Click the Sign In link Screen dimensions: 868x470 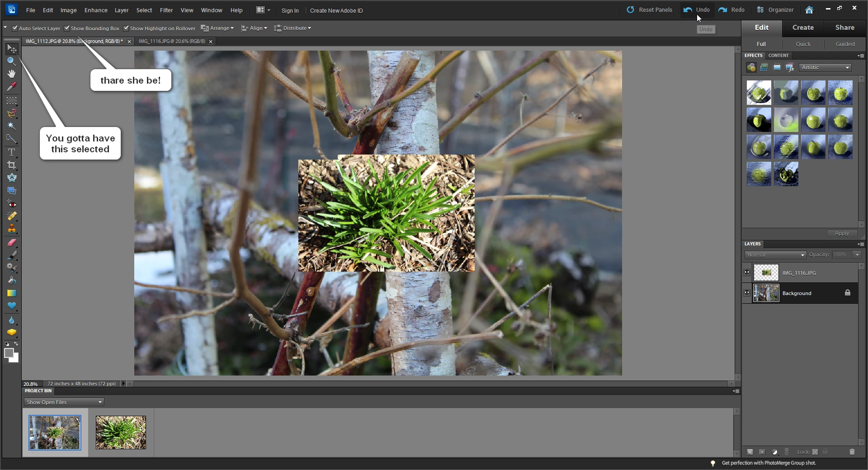point(290,10)
